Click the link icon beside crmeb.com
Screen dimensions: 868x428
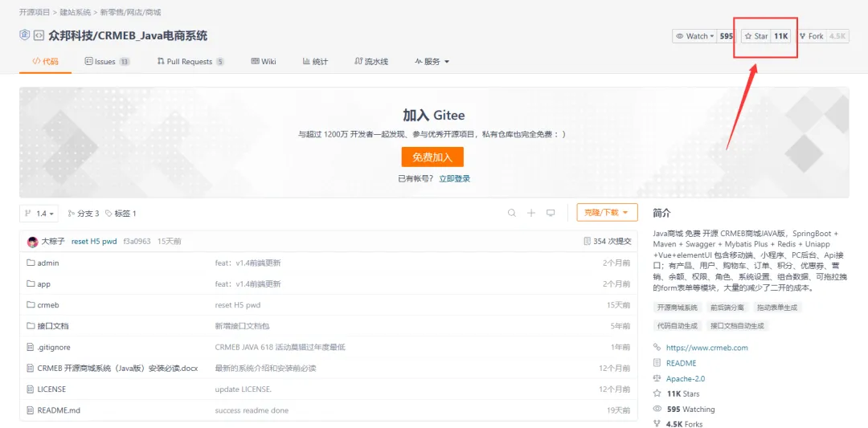657,347
